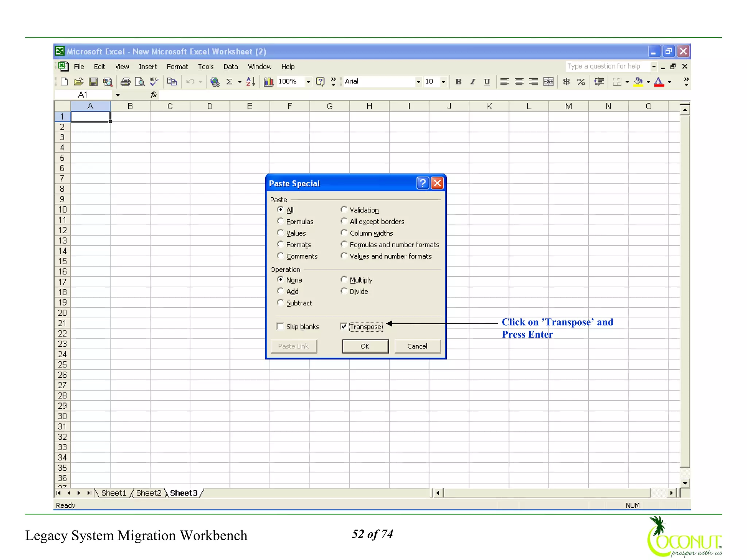Click the Undo arrow icon
This screenshot has width=747, height=560.
(190, 82)
